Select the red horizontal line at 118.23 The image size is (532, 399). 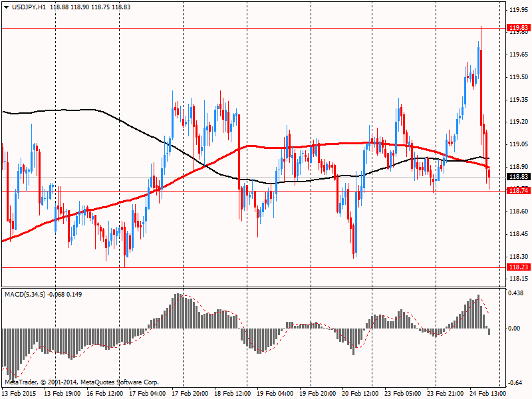pyautogui.click(x=266, y=267)
